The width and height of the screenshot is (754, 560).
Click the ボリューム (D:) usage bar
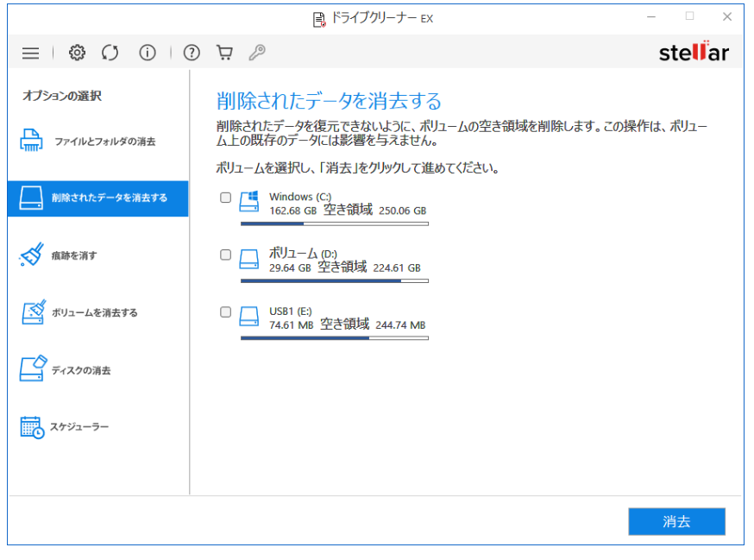pos(334,281)
